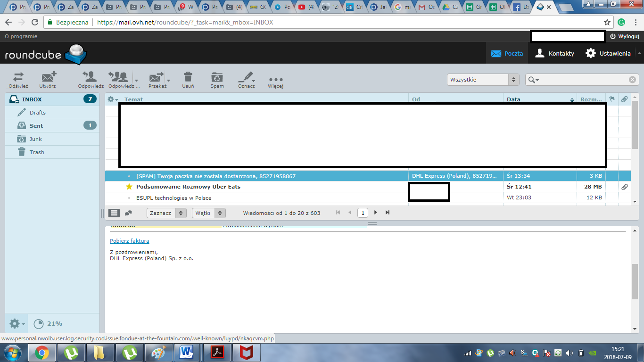644x362 pixels.
Task: Open the Oznacz mark menu
Action: click(x=246, y=77)
